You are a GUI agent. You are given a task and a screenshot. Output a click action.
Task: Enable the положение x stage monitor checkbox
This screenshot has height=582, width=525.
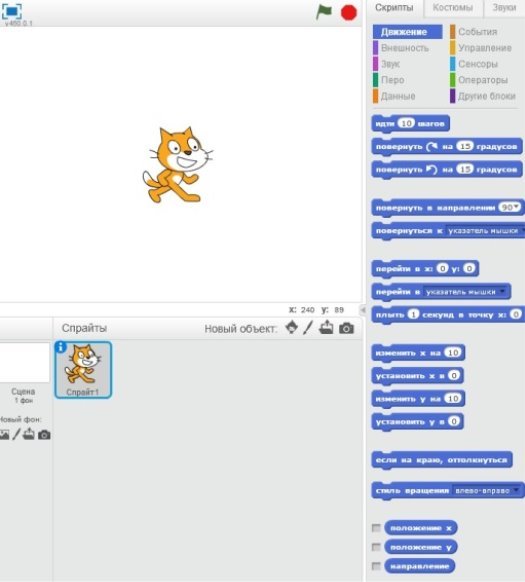(376, 528)
